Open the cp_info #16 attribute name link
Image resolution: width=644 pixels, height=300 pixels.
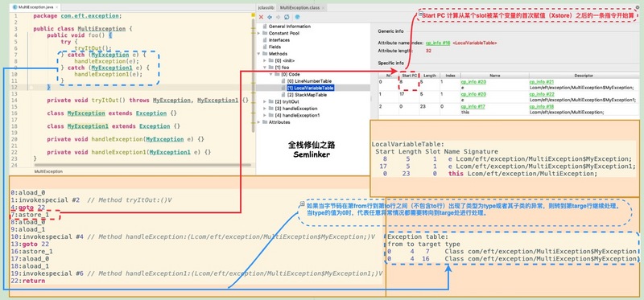click(438, 43)
